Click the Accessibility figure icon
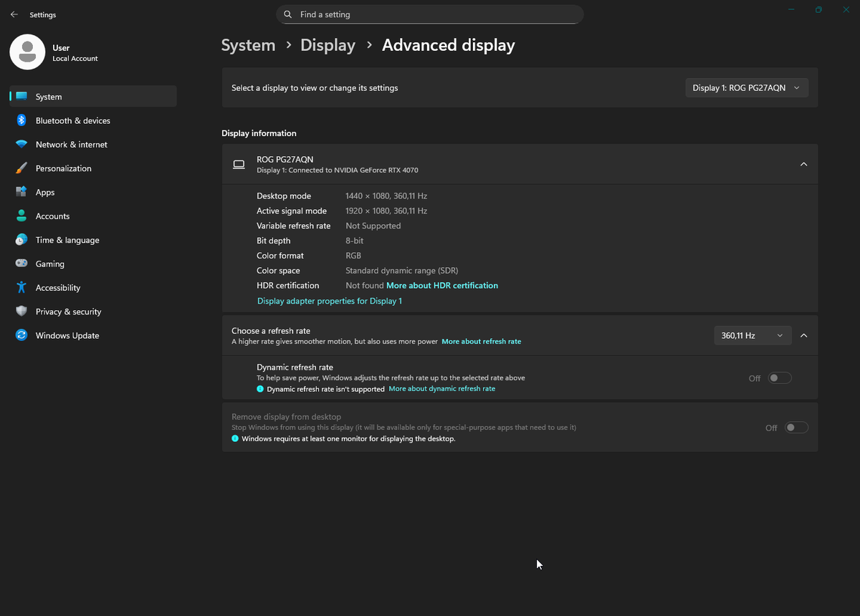The image size is (860, 616). pyautogui.click(x=21, y=287)
